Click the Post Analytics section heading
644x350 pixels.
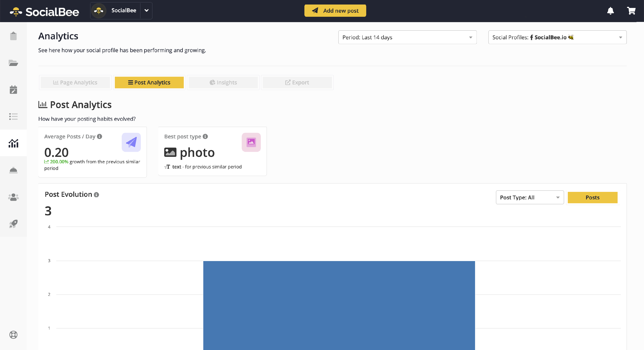pos(80,105)
